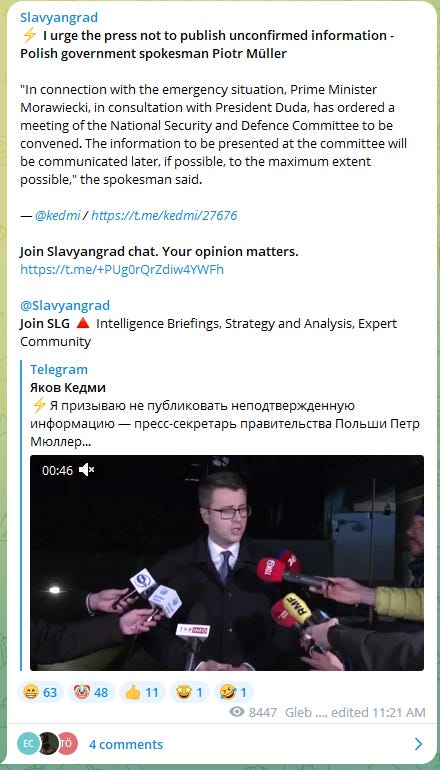
Task: Click the 00:46 video duration label
Action: tap(57, 470)
